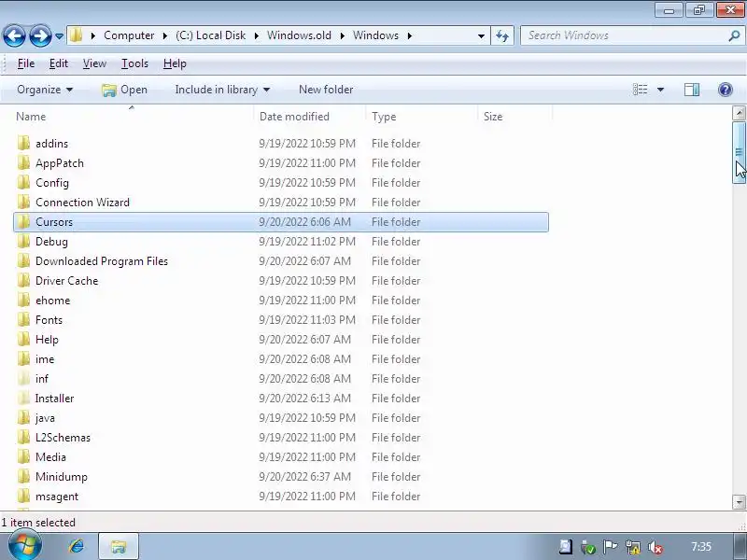Open Action Center flag tray icon
Image resolution: width=747 pixels, height=560 pixels.
tap(610, 547)
